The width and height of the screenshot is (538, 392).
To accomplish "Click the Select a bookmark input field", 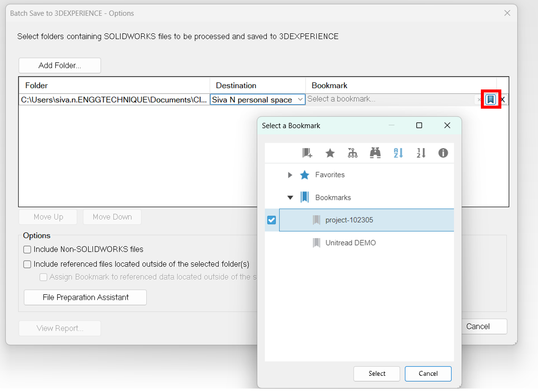I will [388, 99].
